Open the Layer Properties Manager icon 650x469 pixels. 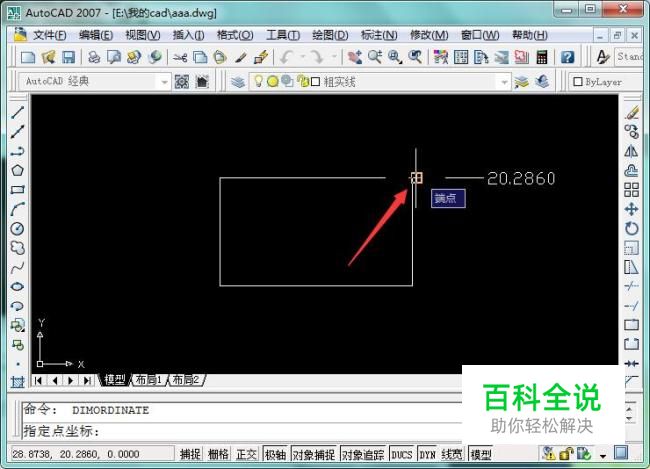(x=238, y=82)
